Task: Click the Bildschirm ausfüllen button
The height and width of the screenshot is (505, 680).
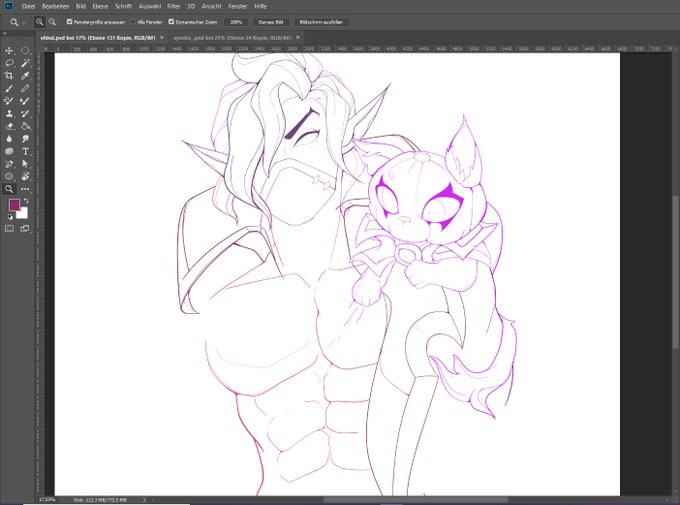Action: [x=321, y=22]
